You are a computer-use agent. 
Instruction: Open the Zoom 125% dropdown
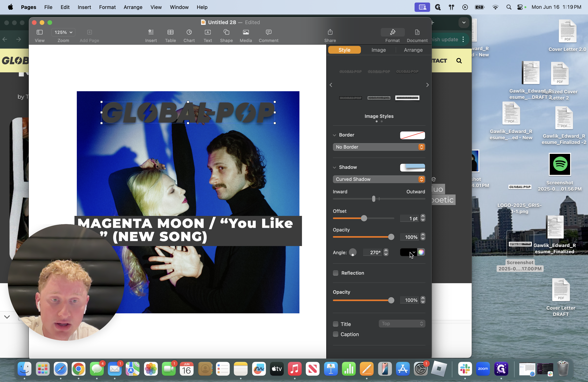[63, 32]
